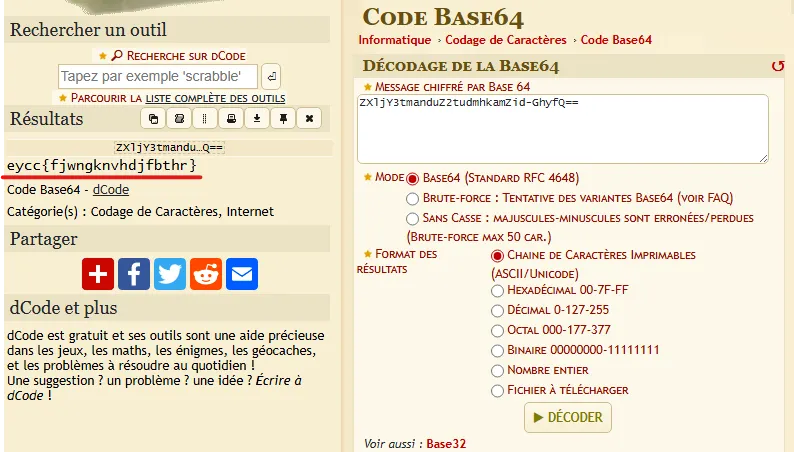
Task: Choose Nombre entier format
Action: click(497, 371)
